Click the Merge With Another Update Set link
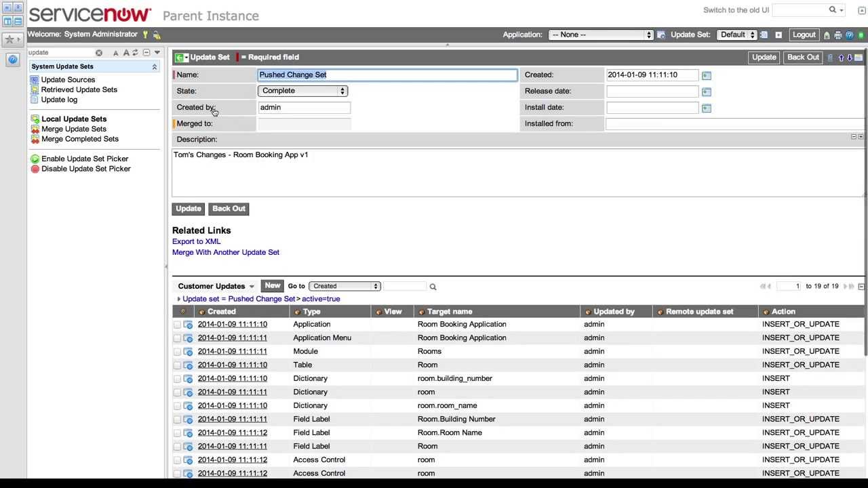Viewport: 868px width, 488px height. tap(226, 252)
